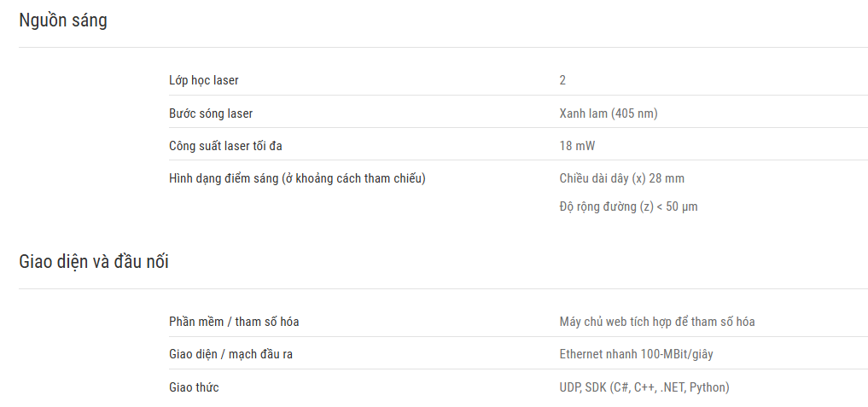The width and height of the screenshot is (868, 407).
Task: Select the Lớp học laser label
Action: click(204, 80)
